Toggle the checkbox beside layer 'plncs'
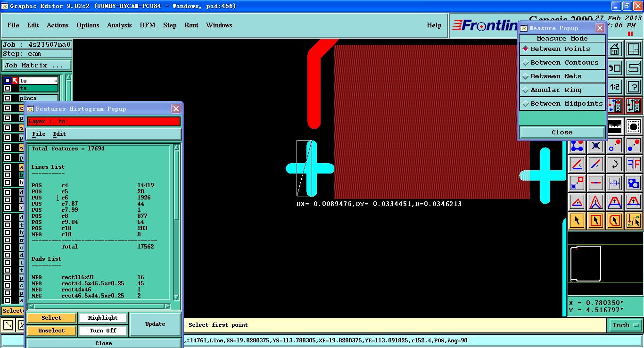This screenshot has width=644, height=348. tap(8, 98)
